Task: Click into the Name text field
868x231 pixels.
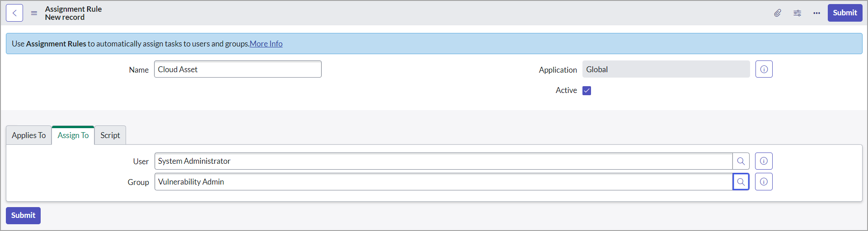Action: click(x=238, y=69)
